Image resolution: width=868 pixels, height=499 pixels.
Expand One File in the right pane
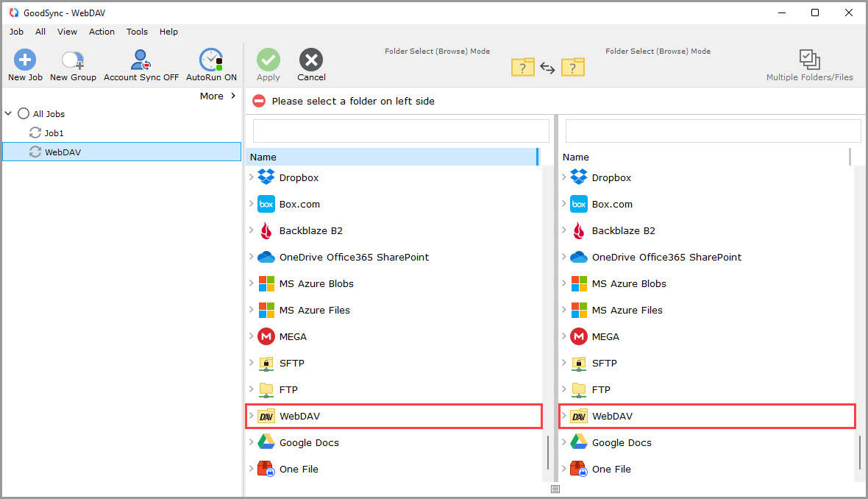point(564,469)
